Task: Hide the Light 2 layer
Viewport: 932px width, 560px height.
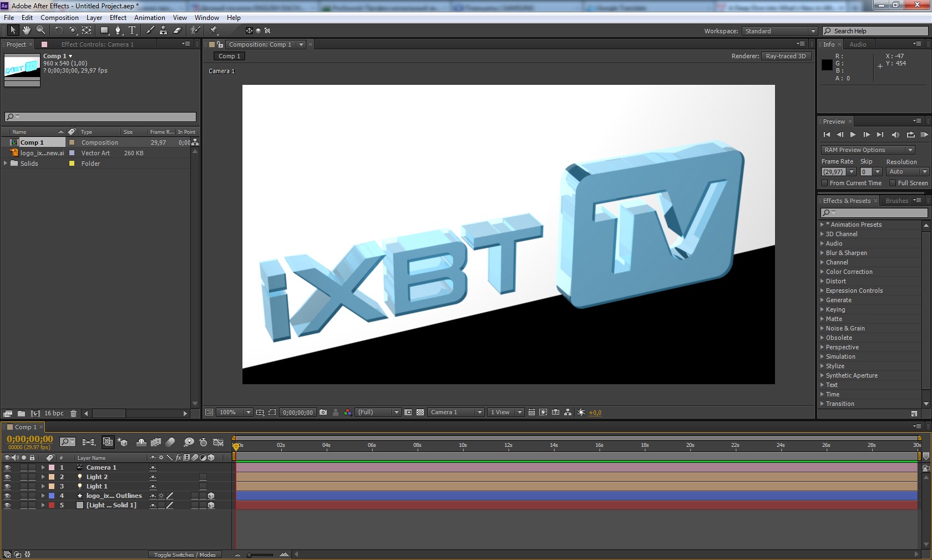Action: click(7, 477)
